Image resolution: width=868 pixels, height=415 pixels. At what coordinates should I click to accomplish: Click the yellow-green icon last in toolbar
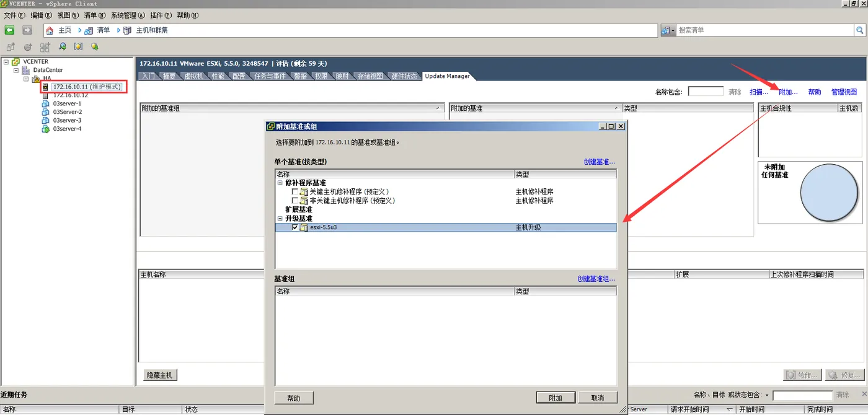[x=95, y=46]
